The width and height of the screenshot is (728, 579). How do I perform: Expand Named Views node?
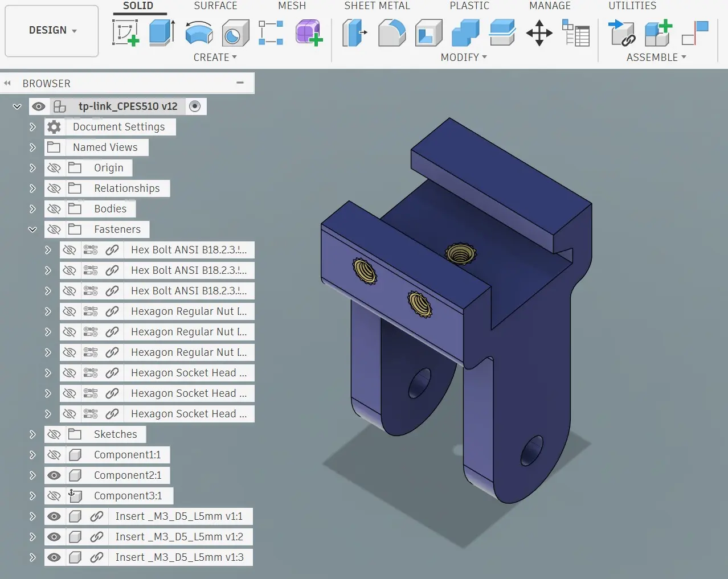32,147
